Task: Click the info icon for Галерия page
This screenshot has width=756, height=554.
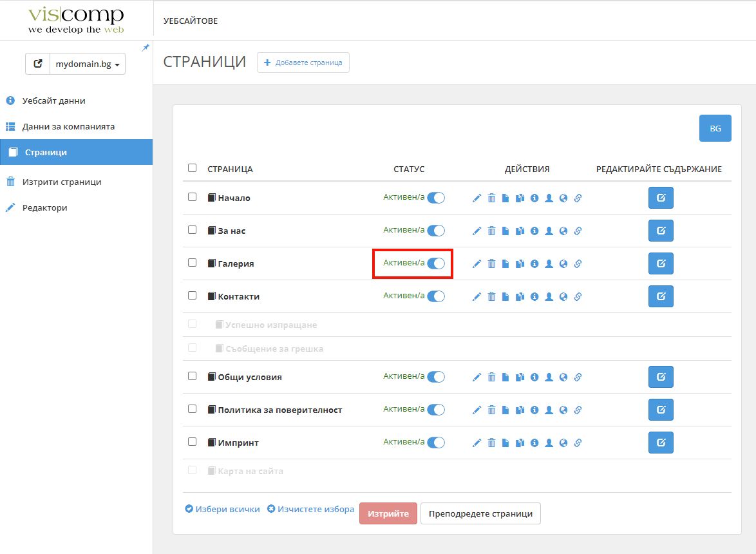Action: coord(534,263)
